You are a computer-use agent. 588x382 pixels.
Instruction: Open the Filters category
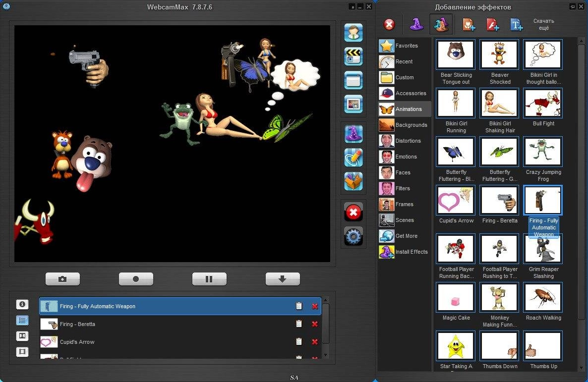coord(405,189)
